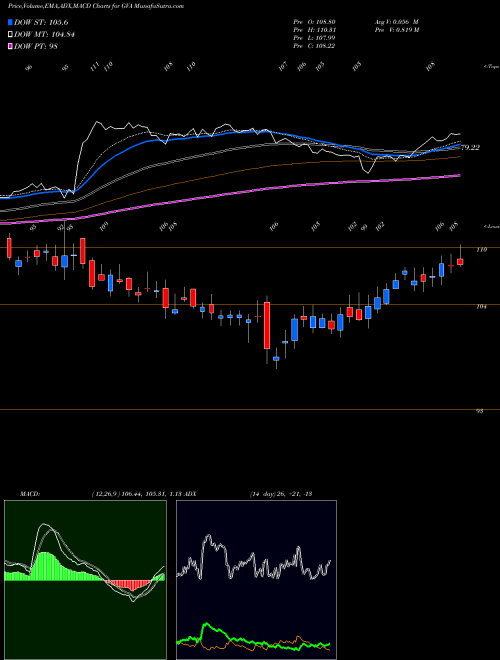The height and width of the screenshot is (660, 500).
Task: Click the '<Lows' row label
Action: [491, 226]
